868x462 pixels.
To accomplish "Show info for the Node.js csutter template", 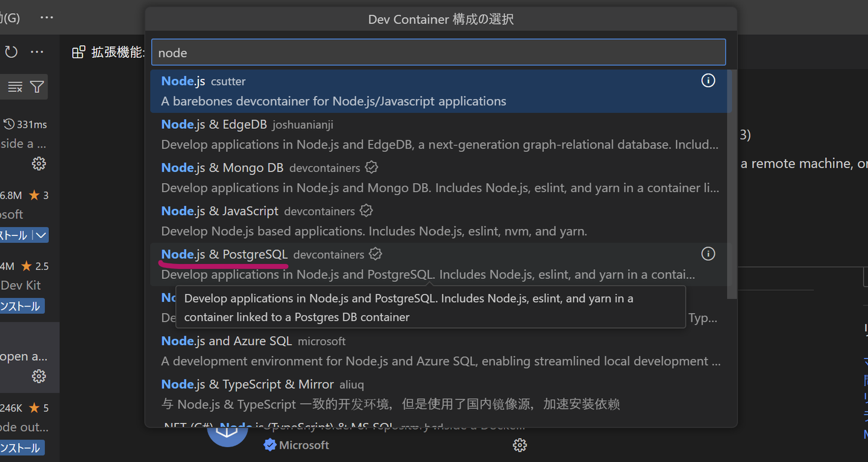I will click(708, 81).
